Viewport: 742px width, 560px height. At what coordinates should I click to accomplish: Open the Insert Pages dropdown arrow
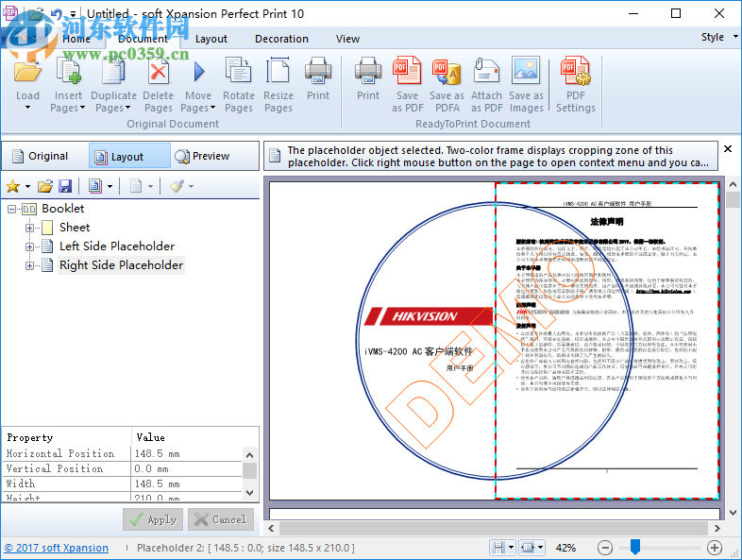tap(82, 108)
